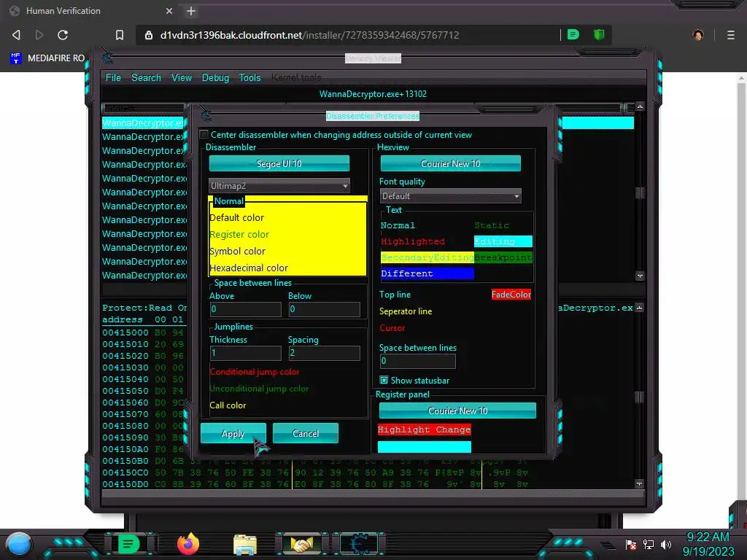This screenshot has width=747, height=560.
Task: Open the green shield icon
Action: click(x=599, y=34)
